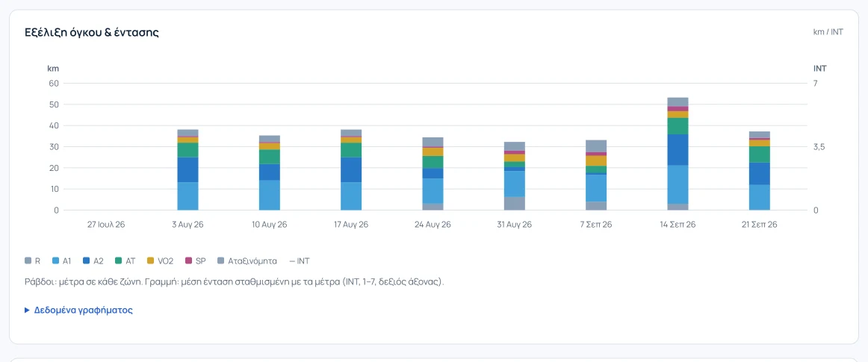Click the tallest bar at 14 Σεπ 26
868x362 pixels.
click(x=678, y=154)
